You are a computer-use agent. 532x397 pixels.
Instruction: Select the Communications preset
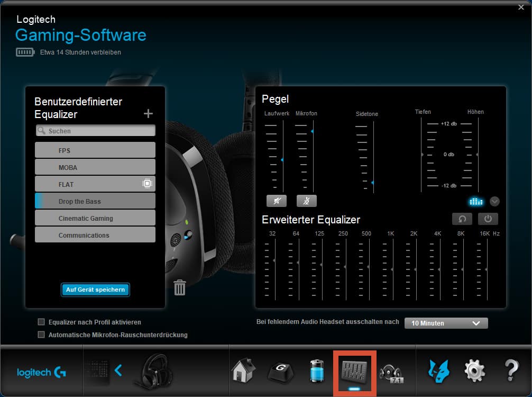[x=95, y=235]
